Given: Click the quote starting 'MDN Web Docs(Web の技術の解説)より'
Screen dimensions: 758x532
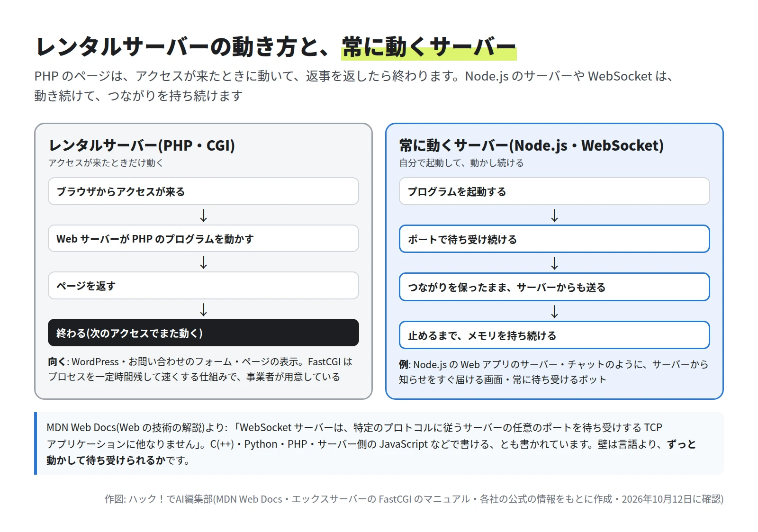Looking at the screenshot, I should [x=379, y=443].
